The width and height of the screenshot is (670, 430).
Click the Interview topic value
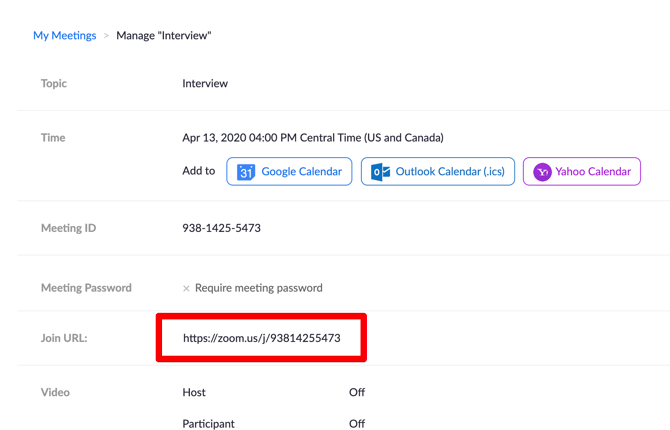(205, 84)
